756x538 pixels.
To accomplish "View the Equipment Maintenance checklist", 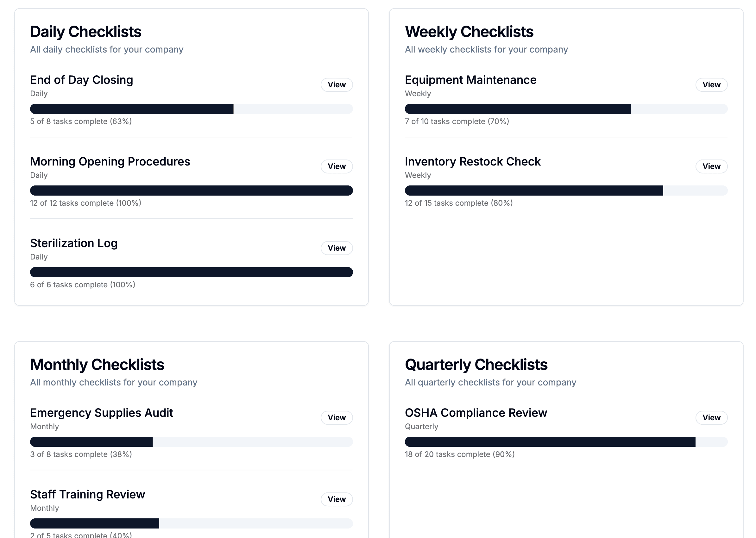I will [711, 85].
